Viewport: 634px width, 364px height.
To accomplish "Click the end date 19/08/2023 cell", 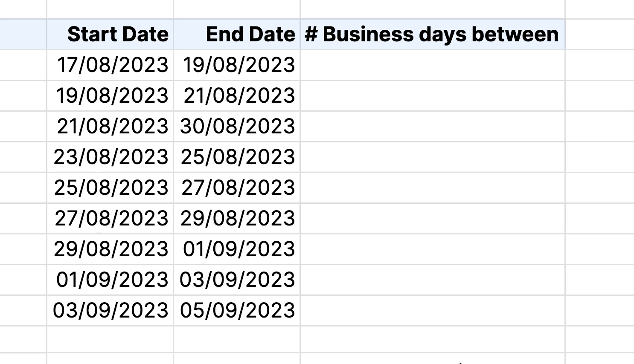I will click(237, 65).
